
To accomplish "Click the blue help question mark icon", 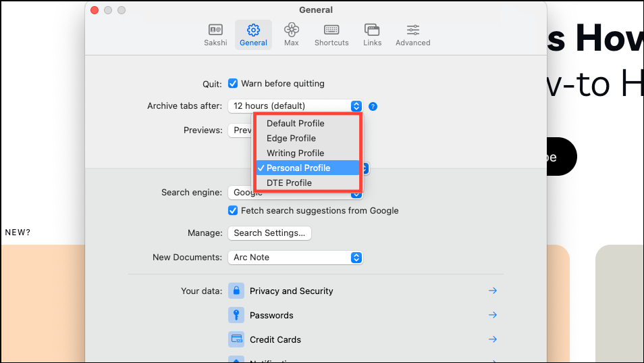I will [x=373, y=107].
